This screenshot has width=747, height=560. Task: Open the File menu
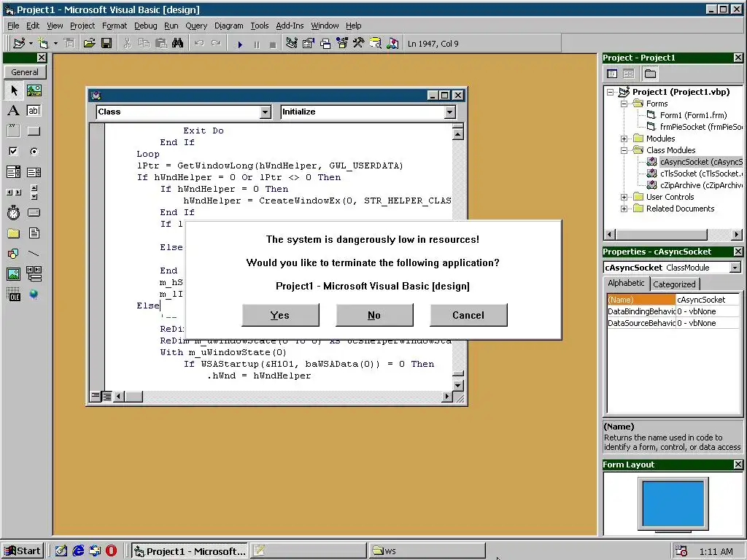(x=13, y=26)
